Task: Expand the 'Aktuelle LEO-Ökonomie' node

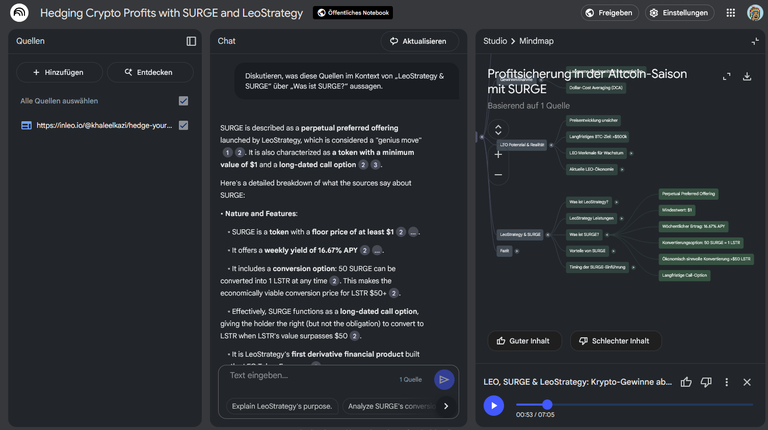Action: pos(622,169)
